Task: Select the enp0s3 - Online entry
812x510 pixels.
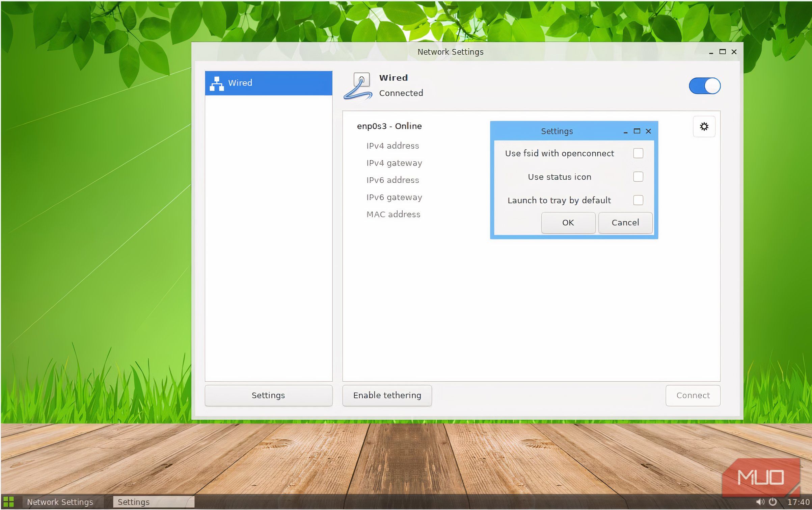Action: click(389, 126)
